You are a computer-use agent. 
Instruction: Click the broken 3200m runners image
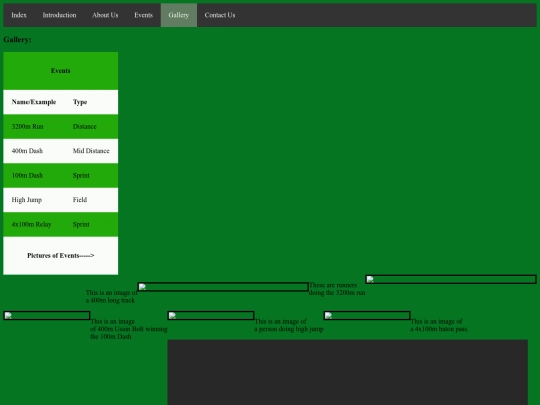451,279
